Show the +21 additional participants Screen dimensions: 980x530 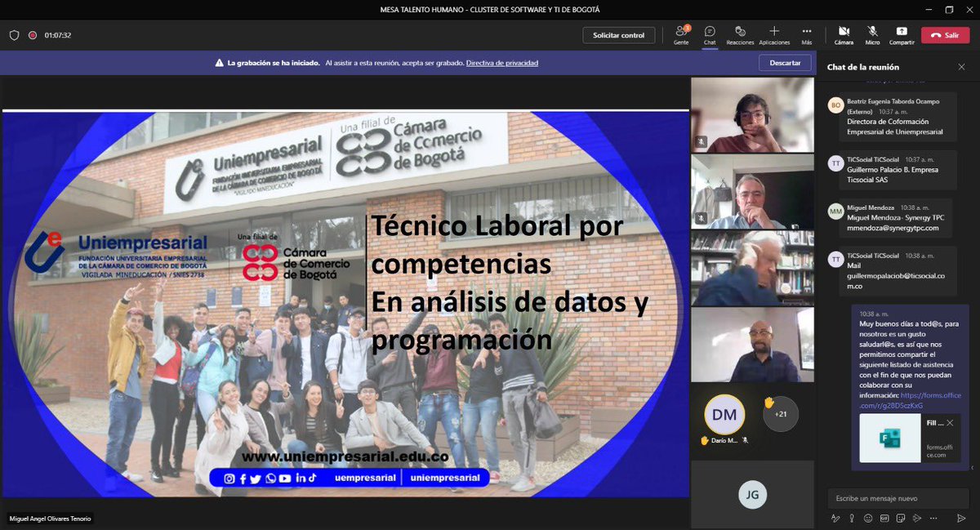point(781,414)
